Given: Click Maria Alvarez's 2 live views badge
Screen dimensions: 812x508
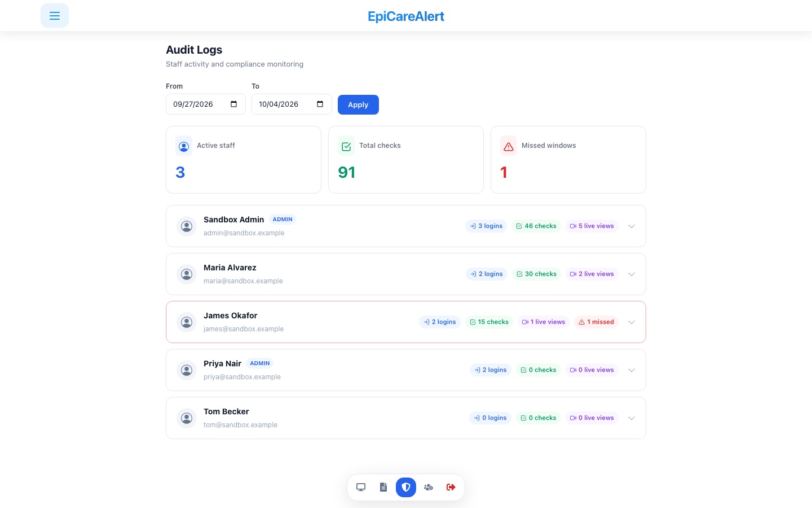Looking at the screenshot, I should click(x=592, y=274).
